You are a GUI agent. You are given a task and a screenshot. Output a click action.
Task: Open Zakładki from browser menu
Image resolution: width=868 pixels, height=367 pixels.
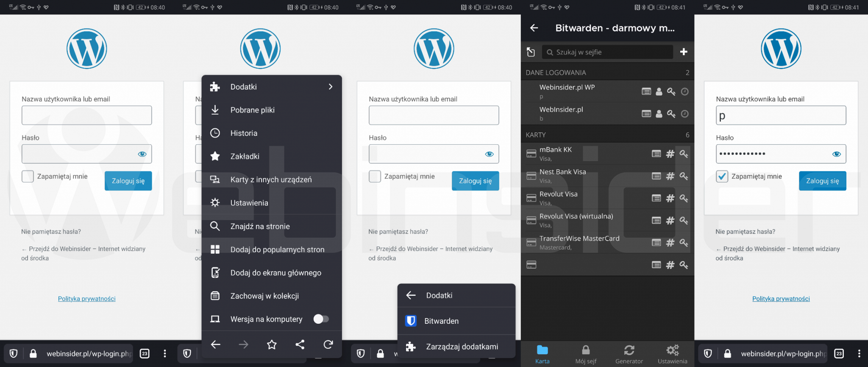(272, 156)
